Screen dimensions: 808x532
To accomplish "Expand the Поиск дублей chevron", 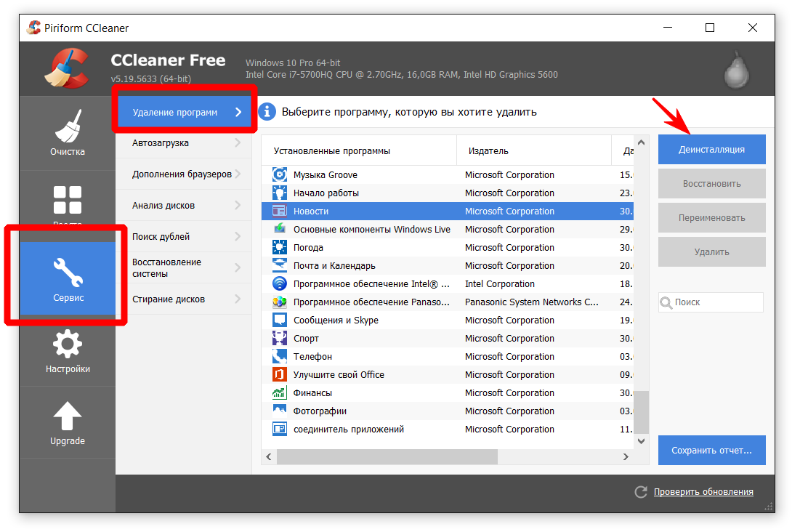I will [238, 237].
